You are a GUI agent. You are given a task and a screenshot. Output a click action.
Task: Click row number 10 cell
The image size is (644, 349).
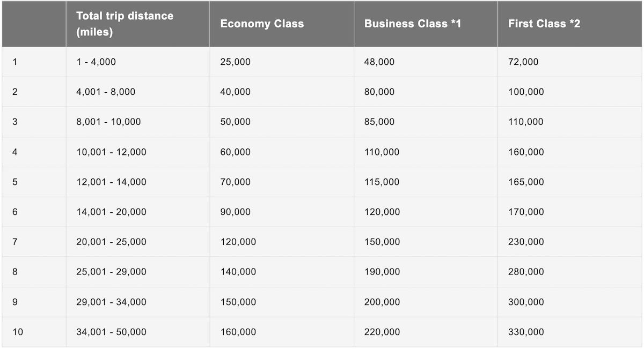[18, 332]
